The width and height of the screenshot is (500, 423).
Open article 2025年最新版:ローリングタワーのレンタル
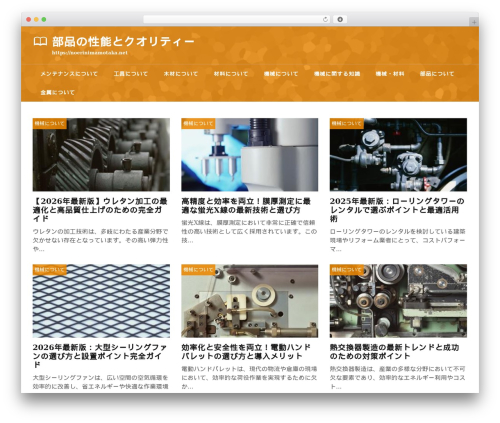point(397,210)
